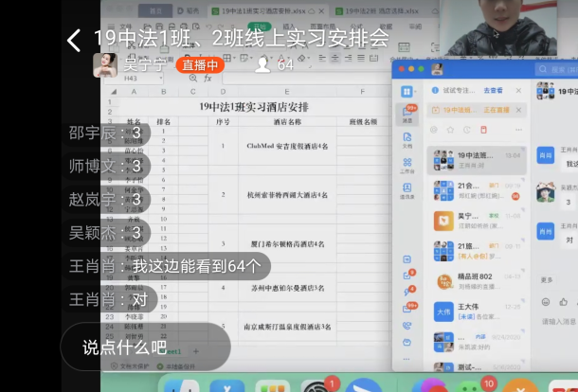Select column E header

[287, 92]
